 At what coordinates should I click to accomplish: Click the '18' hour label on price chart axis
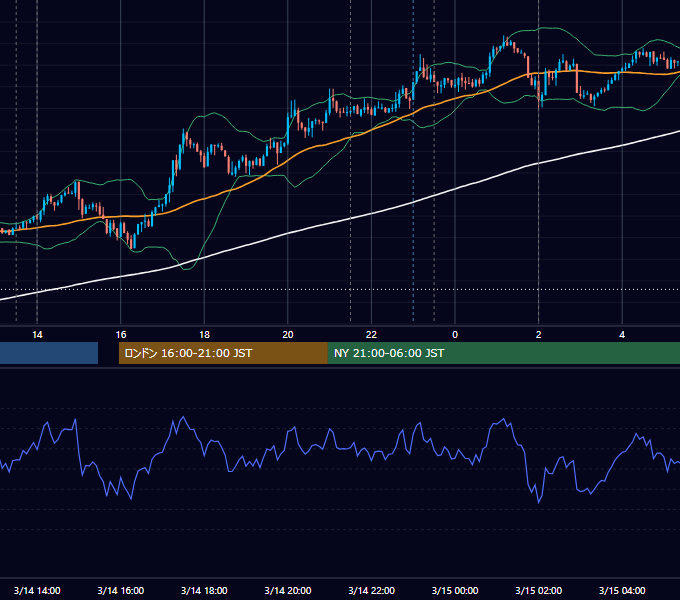pyautogui.click(x=204, y=335)
